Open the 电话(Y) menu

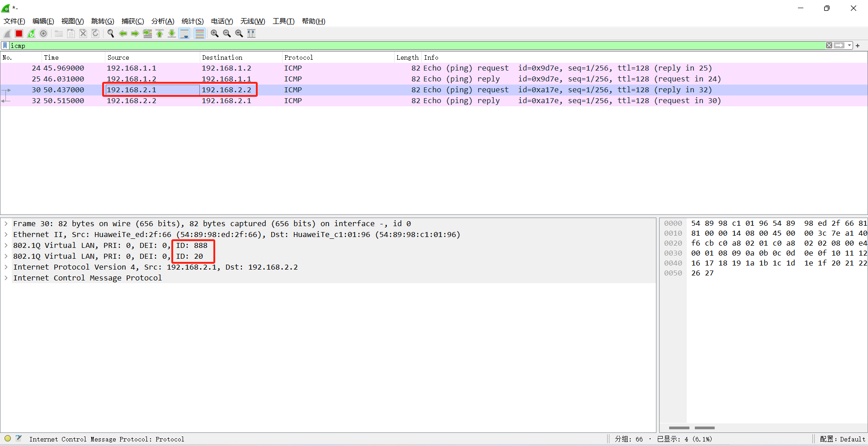point(222,21)
